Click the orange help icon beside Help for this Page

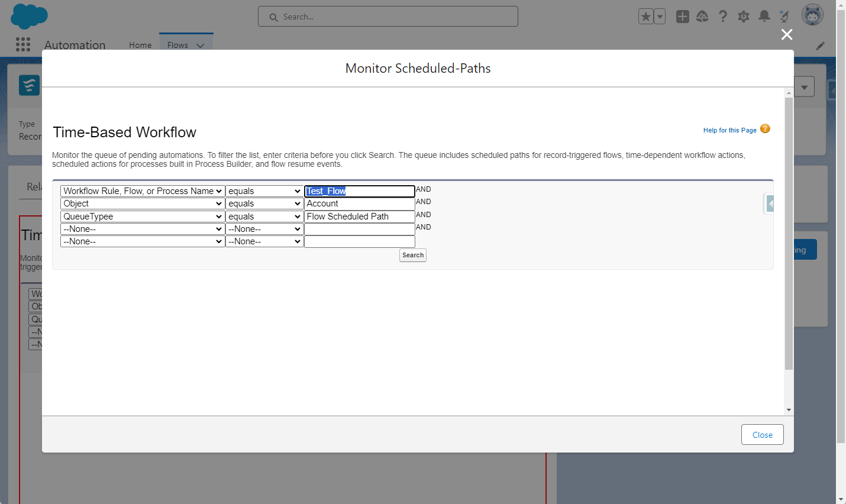click(765, 129)
